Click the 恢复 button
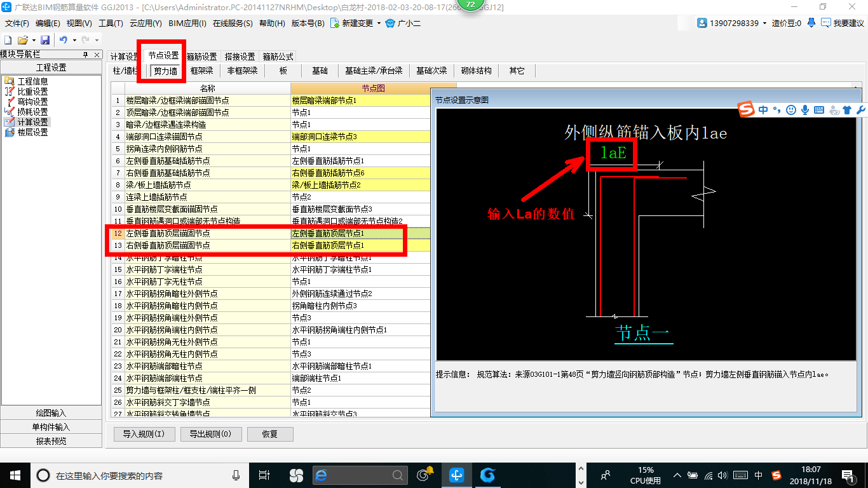The width and height of the screenshot is (868, 488). [x=270, y=434]
